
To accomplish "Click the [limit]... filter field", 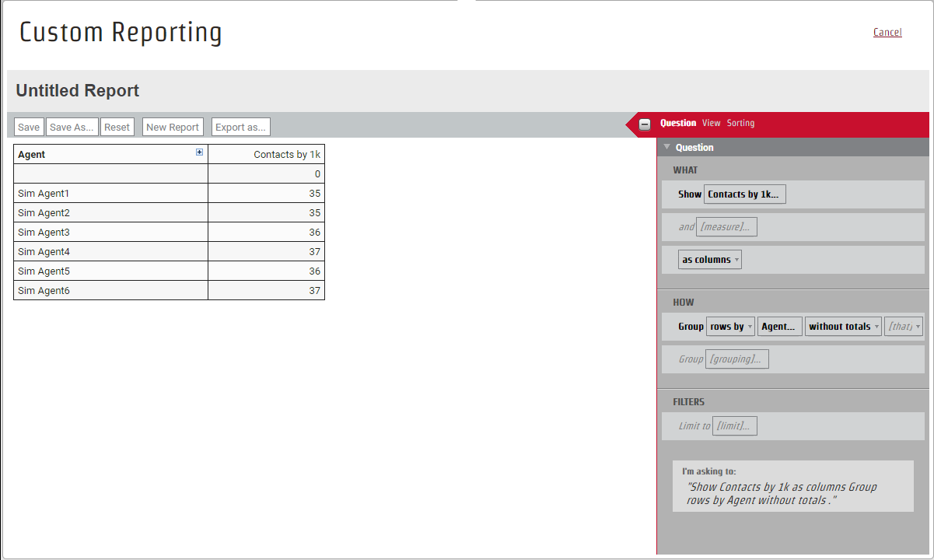I will coord(734,426).
